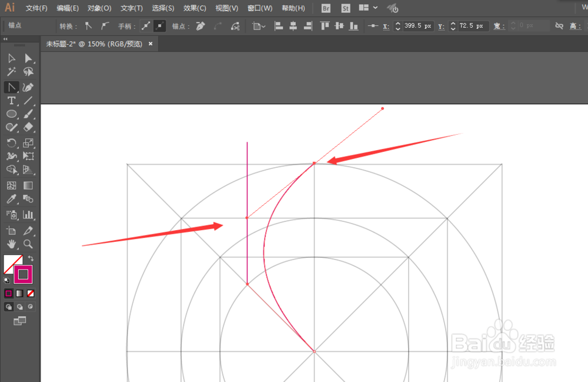The image size is (588, 382).
Task: Choose the Ellipse tool
Action: point(11,114)
